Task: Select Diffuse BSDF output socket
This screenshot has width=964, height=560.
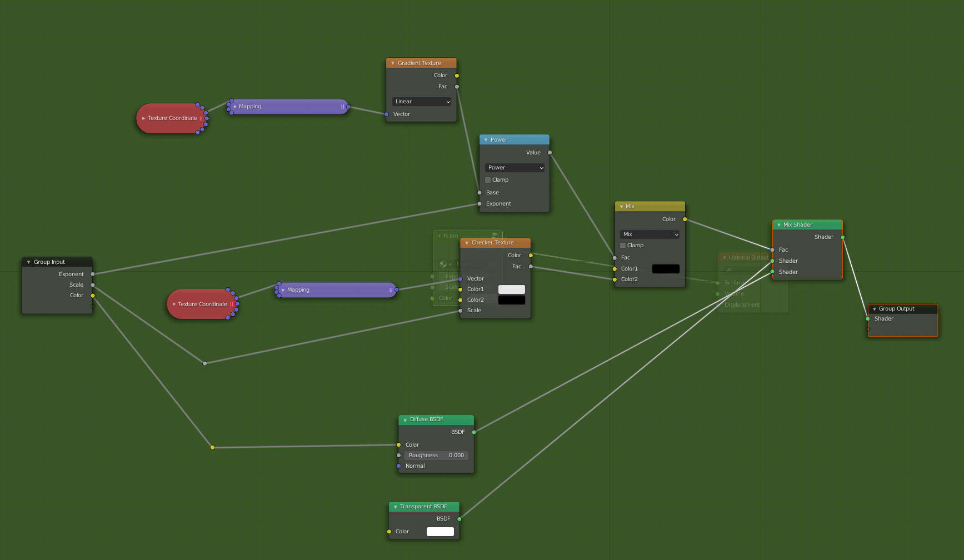Action: pos(474,432)
